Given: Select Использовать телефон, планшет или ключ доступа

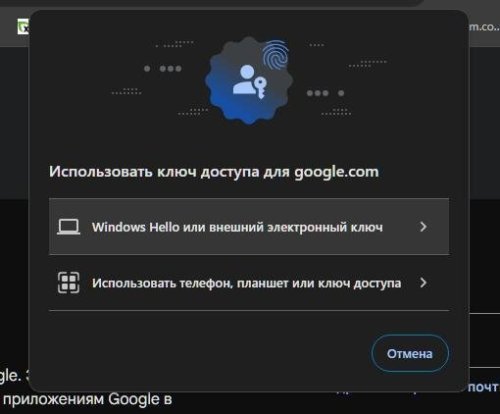Looking at the screenshot, I should [249, 283].
